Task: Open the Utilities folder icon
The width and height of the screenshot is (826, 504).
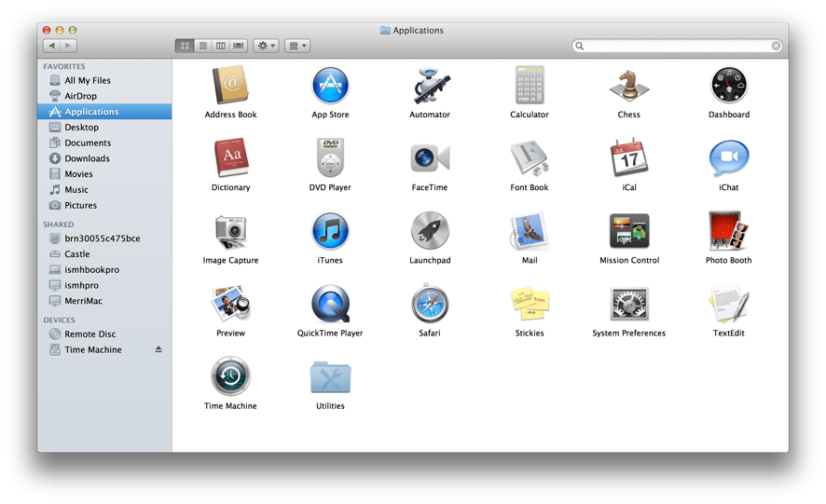Action: pos(330,377)
